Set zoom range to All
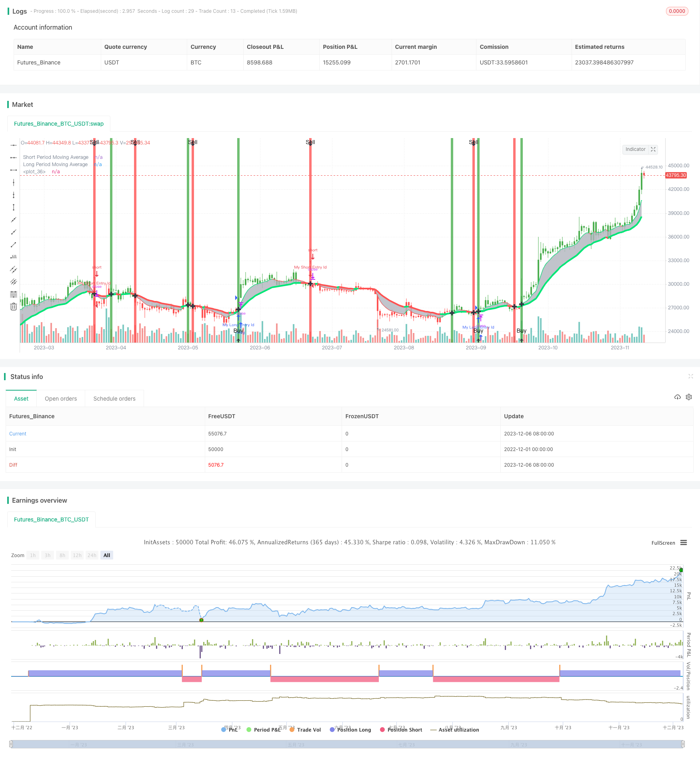The height and width of the screenshot is (760, 700). [x=107, y=555]
